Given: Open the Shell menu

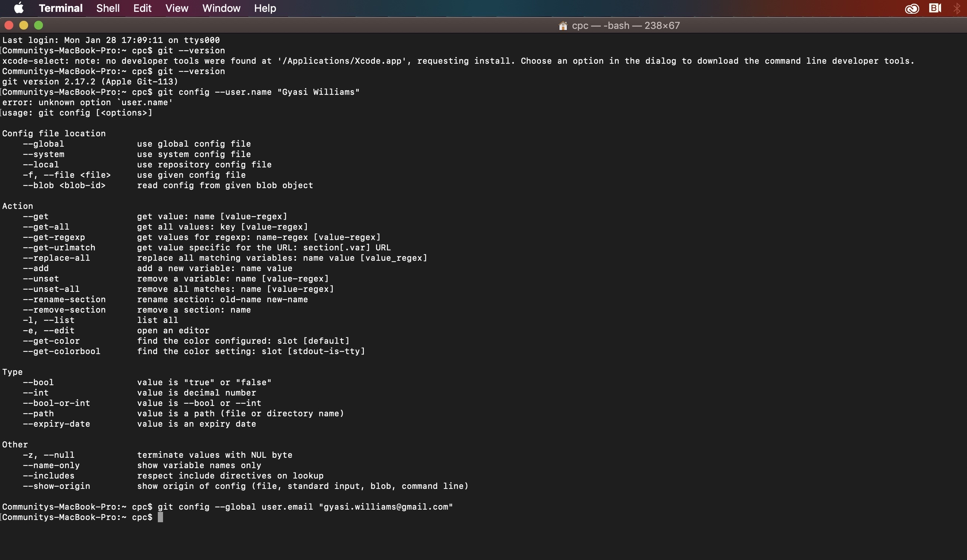Looking at the screenshot, I should 108,8.
